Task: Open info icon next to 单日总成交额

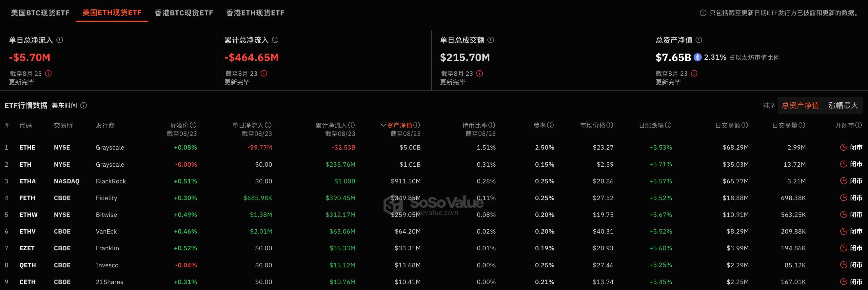Action: (491, 40)
